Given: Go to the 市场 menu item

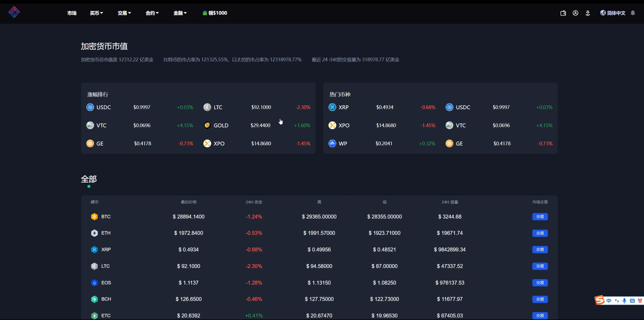Looking at the screenshot, I should (72, 13).
